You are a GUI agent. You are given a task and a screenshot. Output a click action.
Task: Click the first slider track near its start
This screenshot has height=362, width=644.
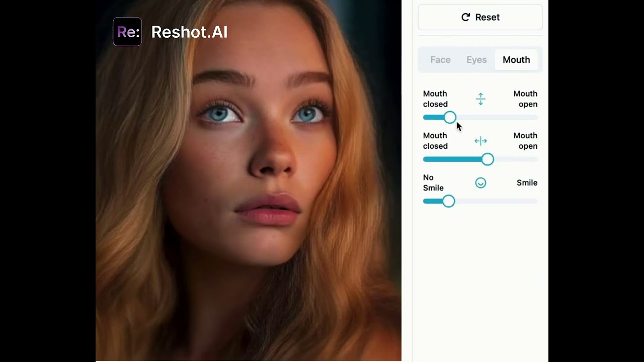(430, 117)
